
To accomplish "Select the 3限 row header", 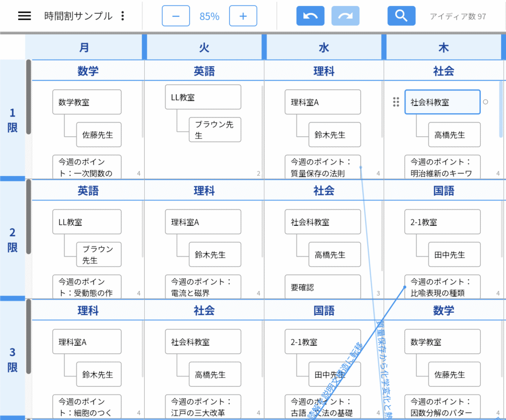I will [x=12, y=359].
